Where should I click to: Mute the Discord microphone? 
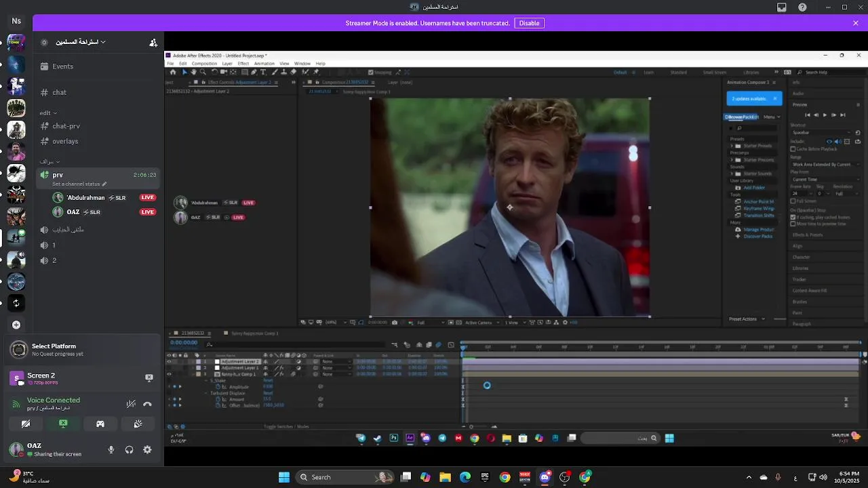pyautogui.click(x=111, y=449)
